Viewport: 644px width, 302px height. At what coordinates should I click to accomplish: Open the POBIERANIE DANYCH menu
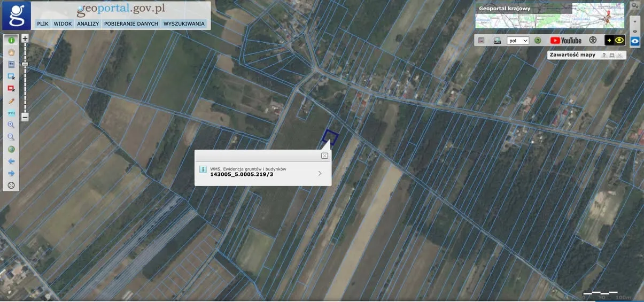131,24
